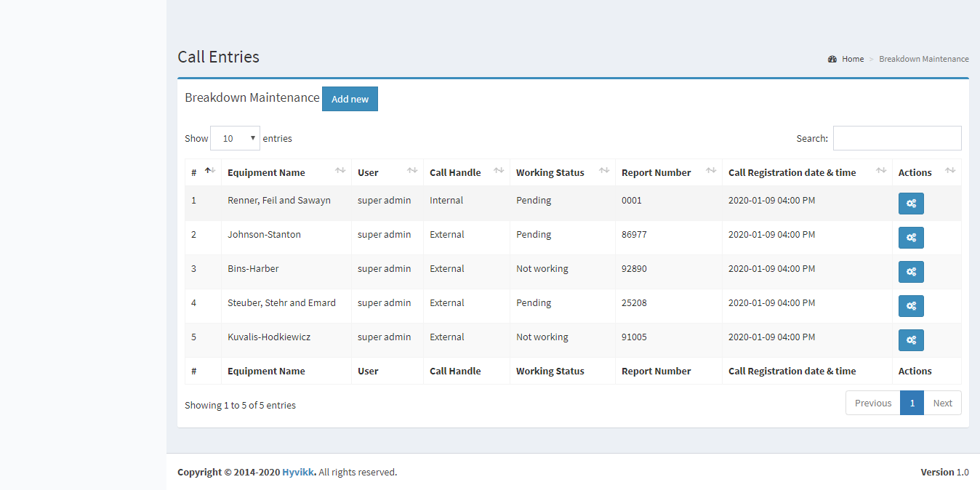Open Breakdown Maintenance breadcrumb item
This screenshot has height=490, width=980.
pyautogui.click(x=923, y=59)
